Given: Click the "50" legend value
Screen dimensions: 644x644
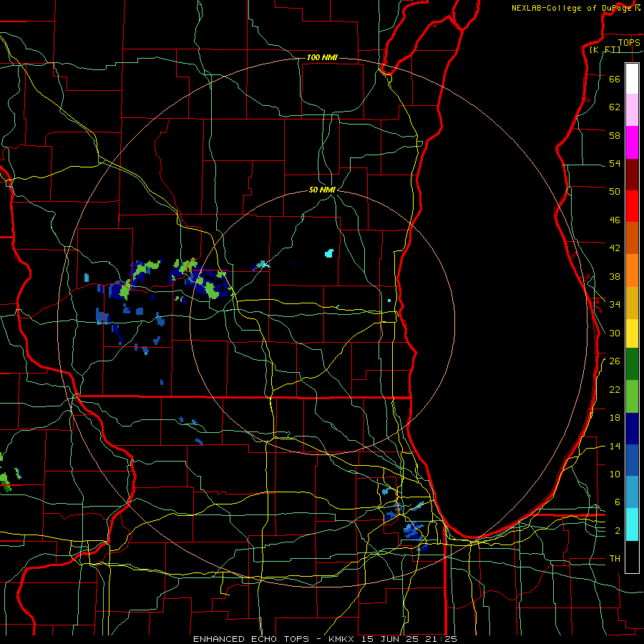Looking at the screenshot, I should (x=615, y=192).
